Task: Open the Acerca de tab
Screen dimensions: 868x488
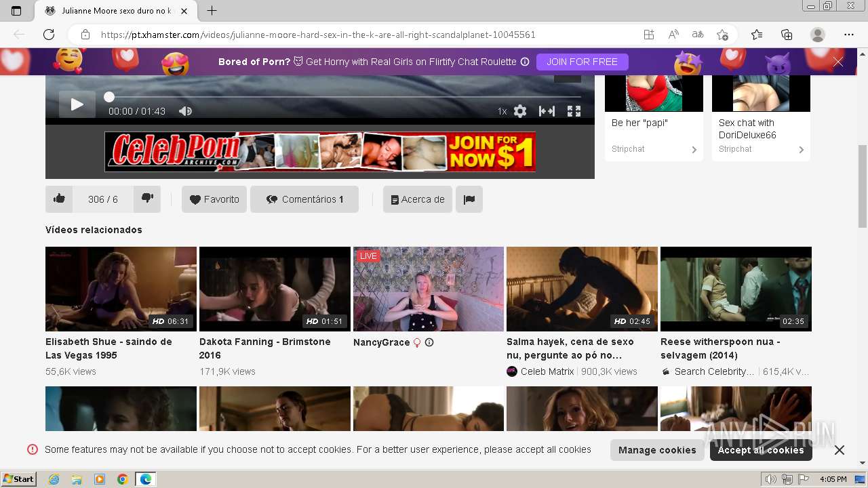Action: point(418,199)
